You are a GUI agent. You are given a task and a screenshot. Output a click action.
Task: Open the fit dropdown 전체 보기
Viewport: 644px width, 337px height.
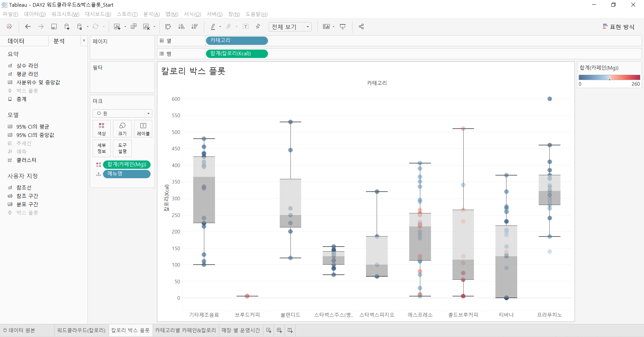click(290, 27)
